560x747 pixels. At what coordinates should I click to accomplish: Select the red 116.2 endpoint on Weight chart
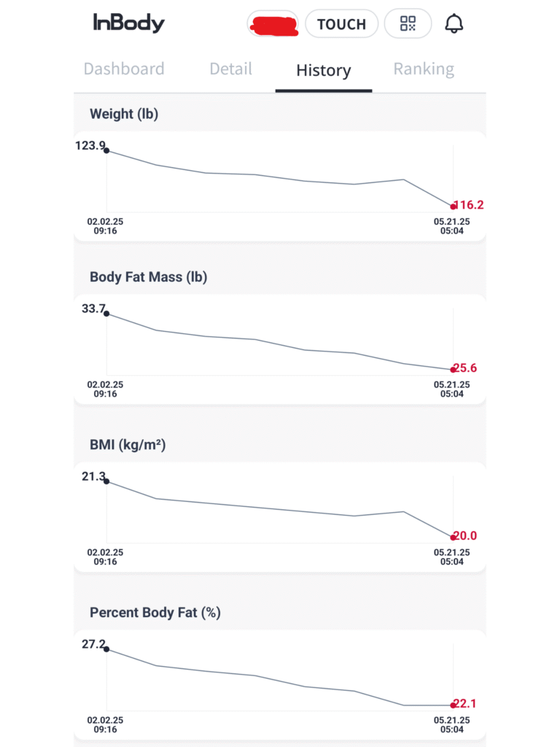click(454, 206)
